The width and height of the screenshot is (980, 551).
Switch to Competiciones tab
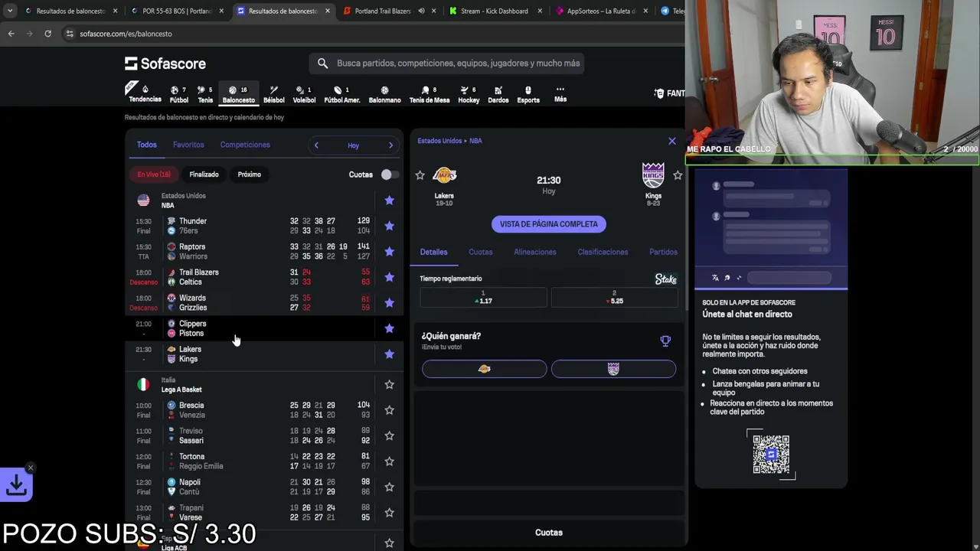point(245,145)
